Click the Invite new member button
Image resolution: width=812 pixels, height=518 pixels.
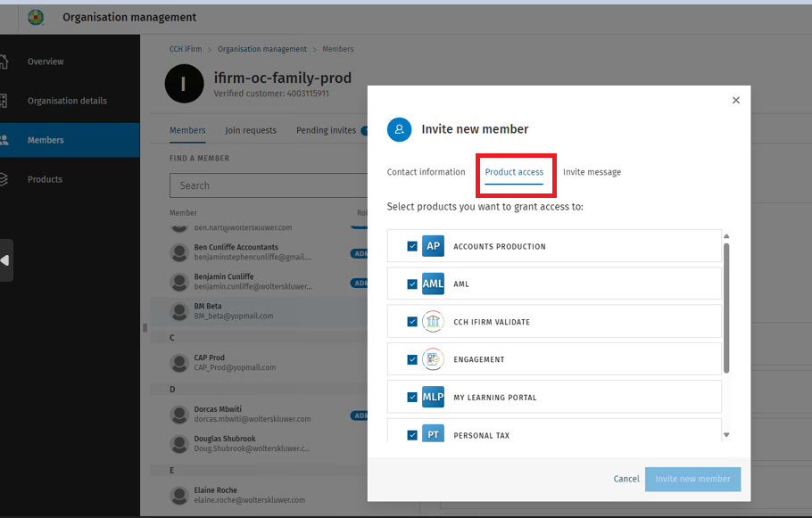[x=693, y=479]
